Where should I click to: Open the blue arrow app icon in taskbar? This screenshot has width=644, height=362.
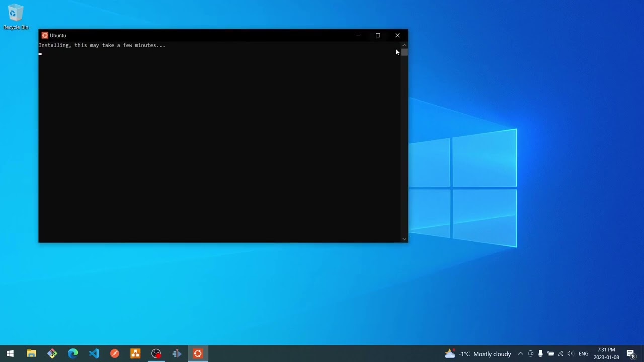[177, 354]
